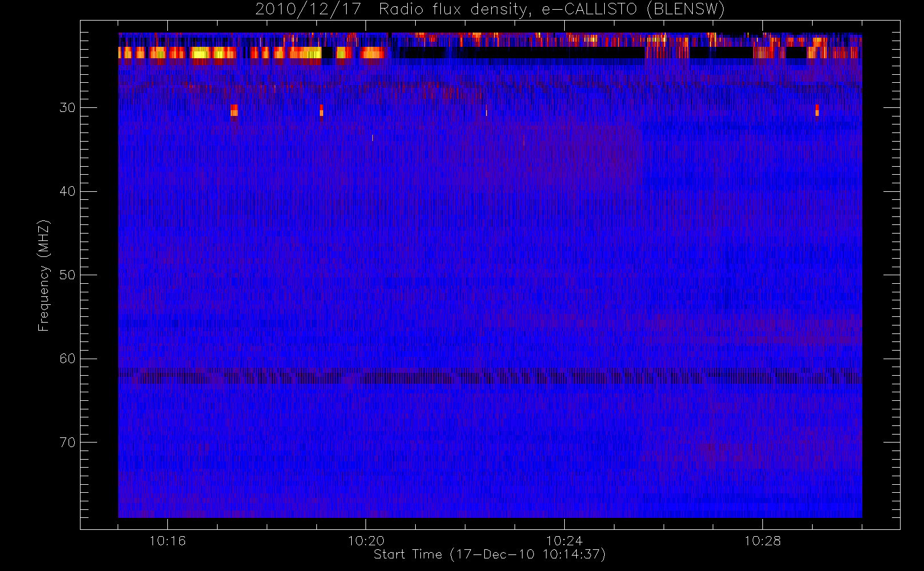Click the 10:28 time axis label
The image size is (924, 571).
pos(762,541)
